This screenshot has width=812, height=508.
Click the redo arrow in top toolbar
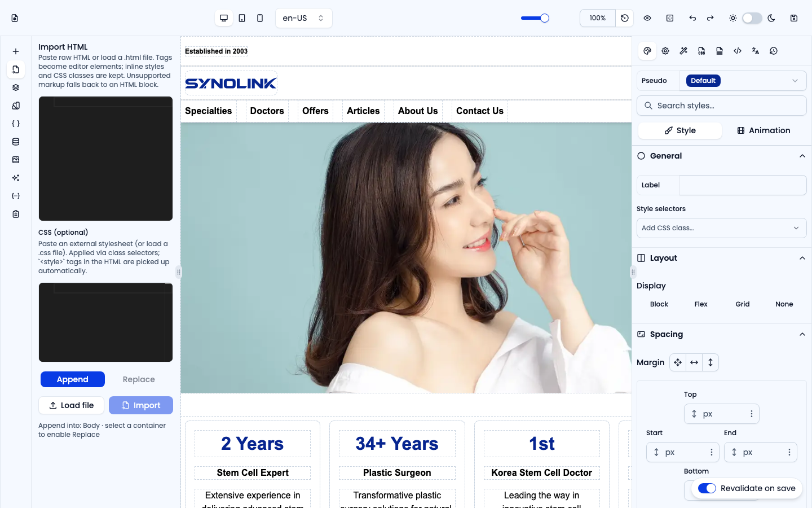(x=710, y=18)
